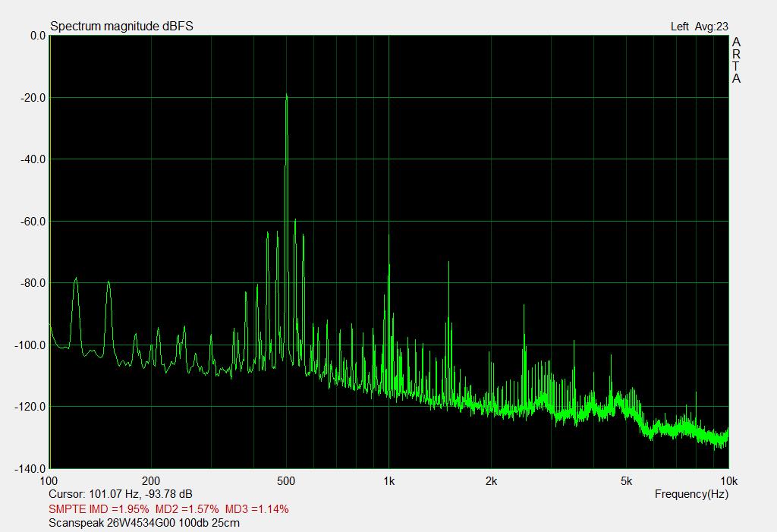Click the "Avg:23" averaging readout
Screen dimensions: 777x532
click(711, 27)
